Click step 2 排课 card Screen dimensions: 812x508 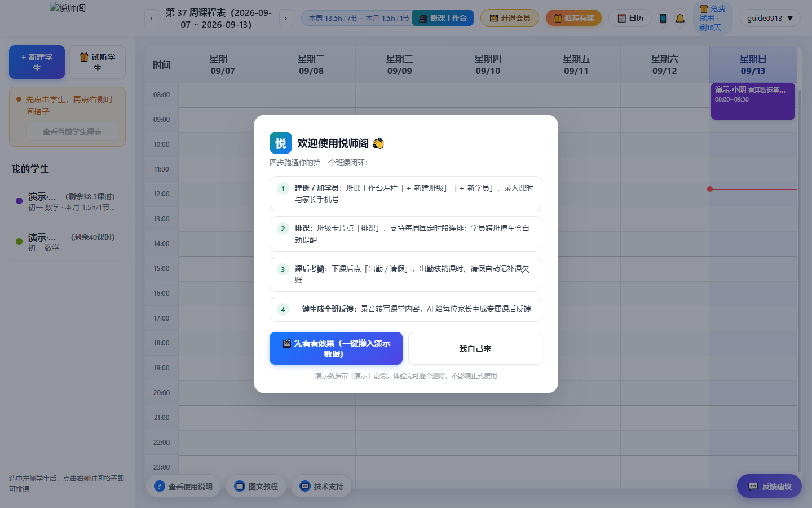[x=406, y=234]
